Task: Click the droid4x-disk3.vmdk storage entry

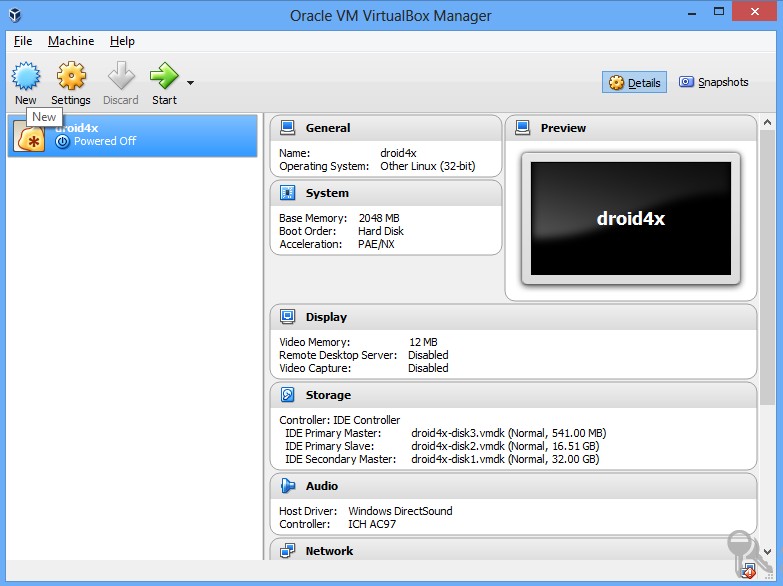Action: pyautogui.click(x=508, y=433)
